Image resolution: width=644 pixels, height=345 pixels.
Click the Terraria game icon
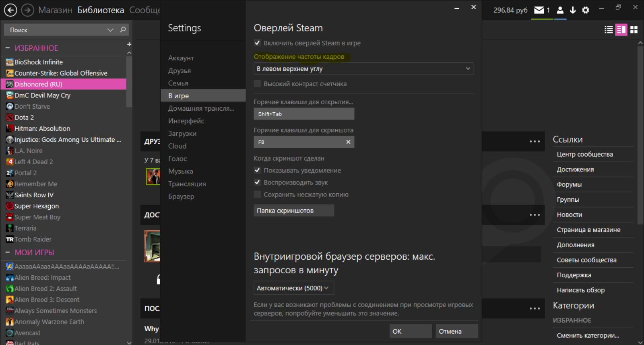click(x=10, y=228)
